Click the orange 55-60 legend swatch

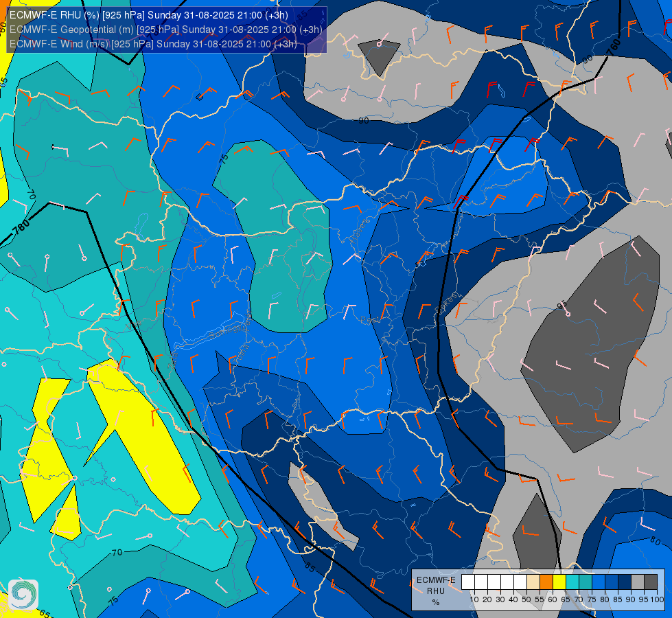tap(546, 582)
